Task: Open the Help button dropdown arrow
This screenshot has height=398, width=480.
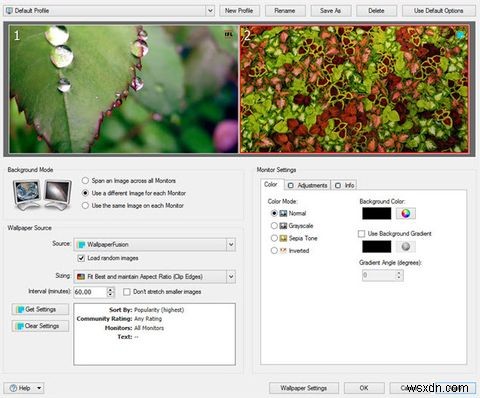Action: pos(39,388)
